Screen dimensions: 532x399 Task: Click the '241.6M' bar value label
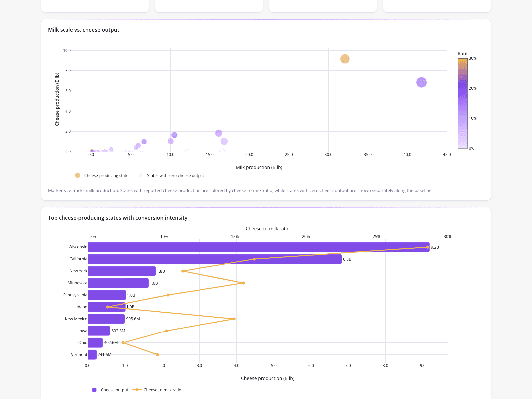(105, 355)
